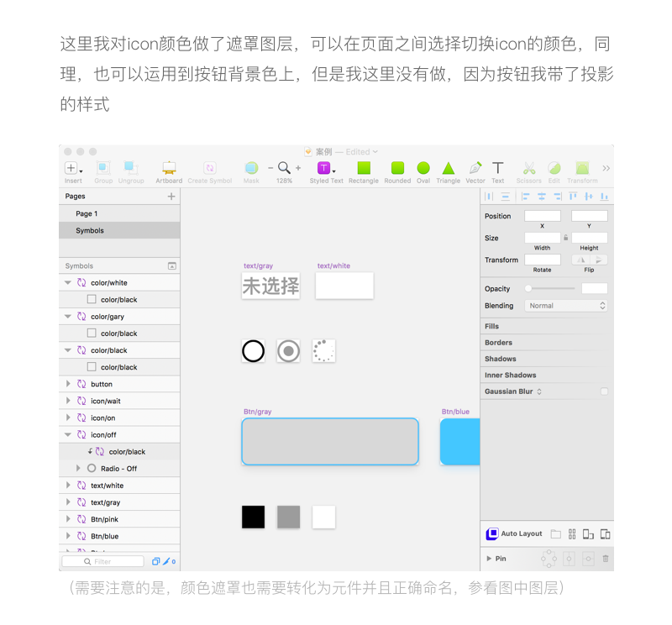This screenshot has height=625, width=672.
Task: Zoom out with the minus button
Action: (270, 168)
